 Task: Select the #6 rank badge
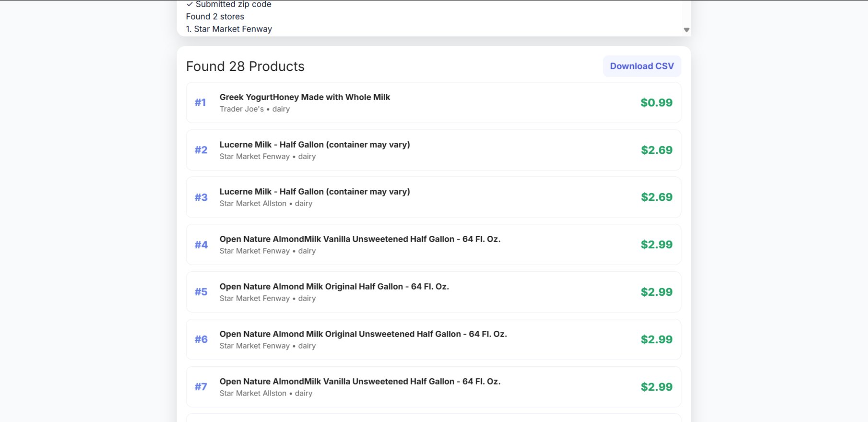click(201, 340)
